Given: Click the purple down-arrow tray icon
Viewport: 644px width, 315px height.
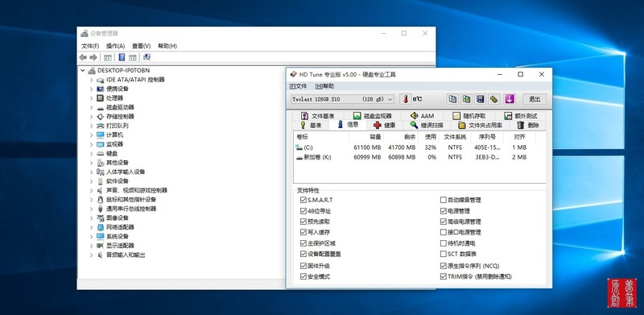Looking at the screenshot, I should coord(510,99).
